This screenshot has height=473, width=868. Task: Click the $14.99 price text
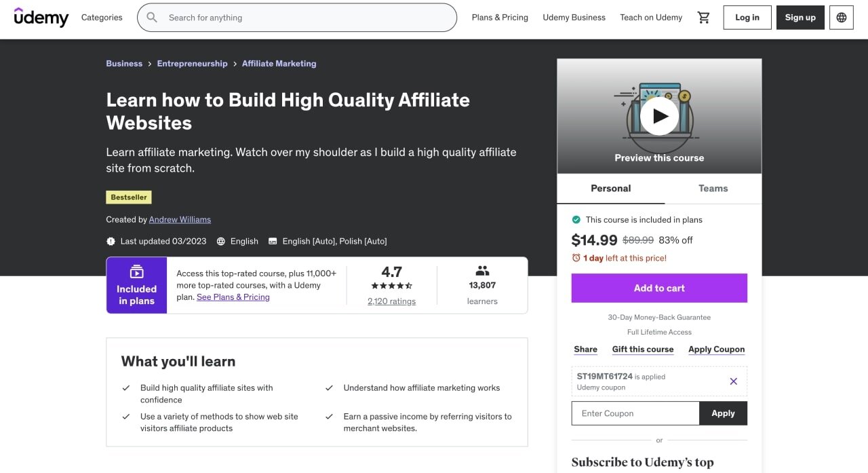click(x=594, y=240)
